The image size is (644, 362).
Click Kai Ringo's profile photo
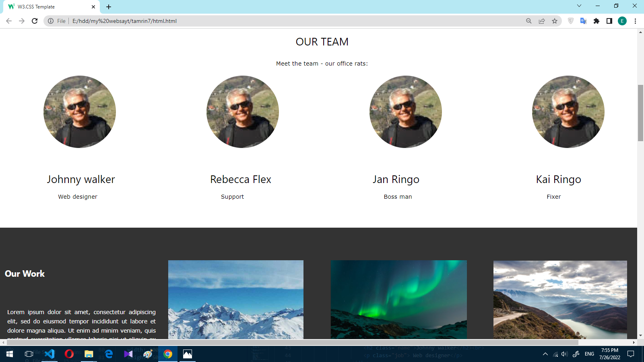[x=568, y=112]
